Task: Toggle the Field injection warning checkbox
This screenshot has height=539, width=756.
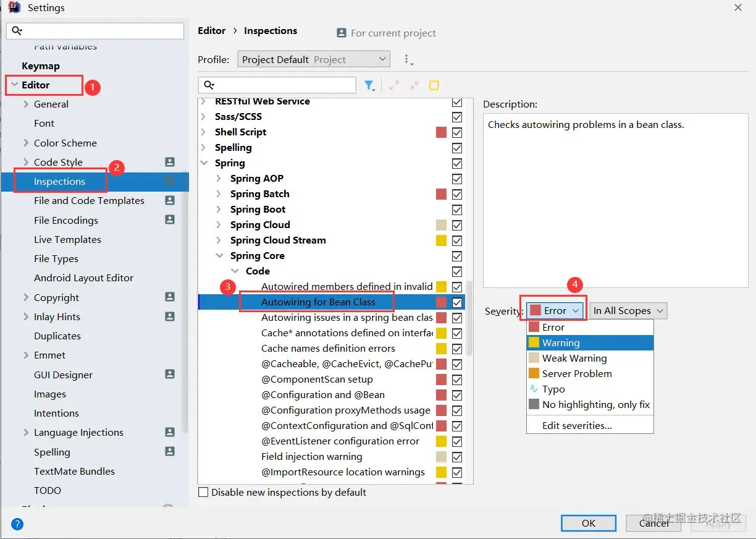Action: tap(457, 457)
